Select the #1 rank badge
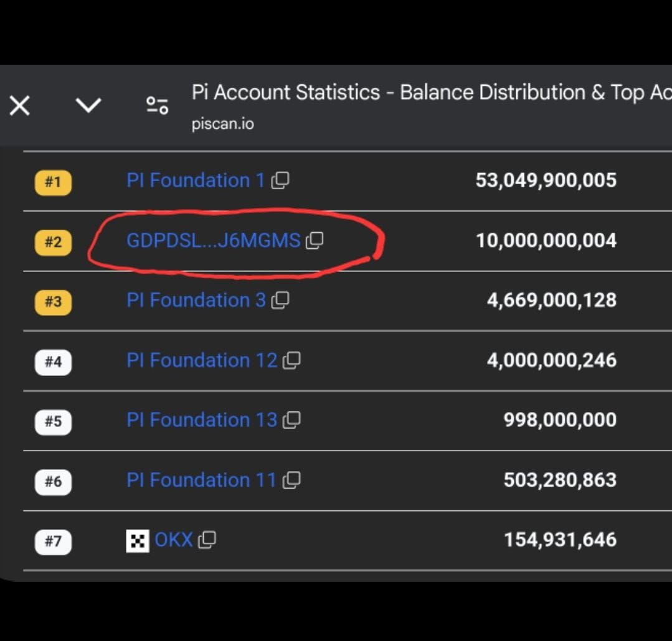 click(53, 182)
